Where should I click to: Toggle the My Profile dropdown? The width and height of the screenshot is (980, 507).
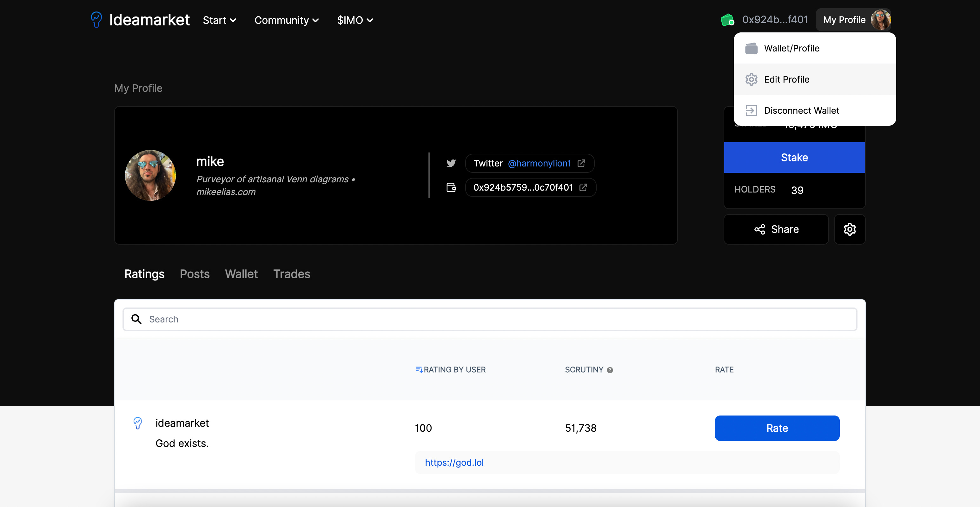[853, 20]
